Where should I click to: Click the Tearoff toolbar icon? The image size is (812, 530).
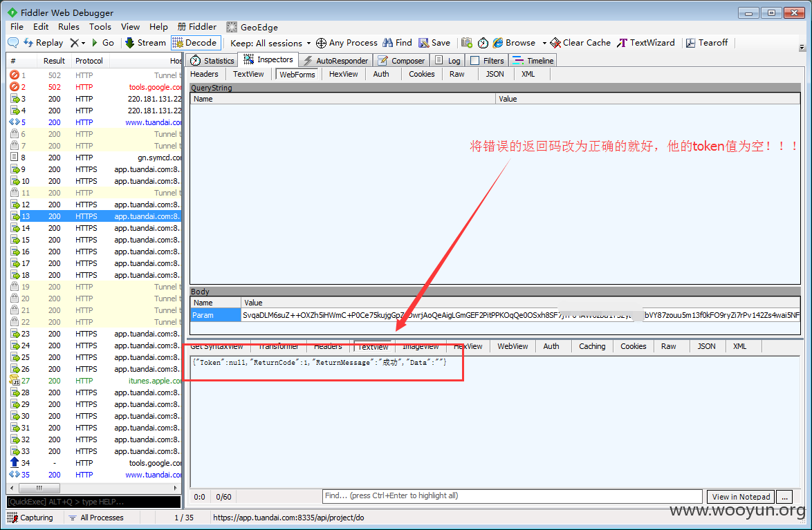(x=691, y=43)
